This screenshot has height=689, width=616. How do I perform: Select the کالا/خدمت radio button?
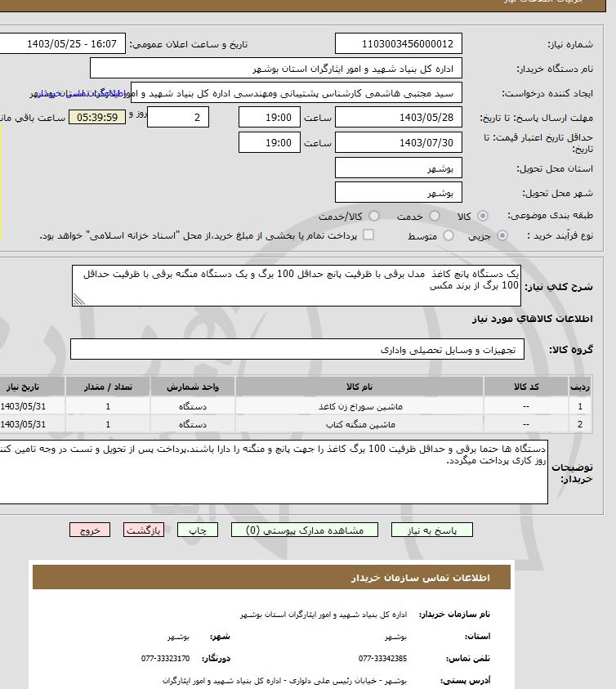click(x=374, y=217)
